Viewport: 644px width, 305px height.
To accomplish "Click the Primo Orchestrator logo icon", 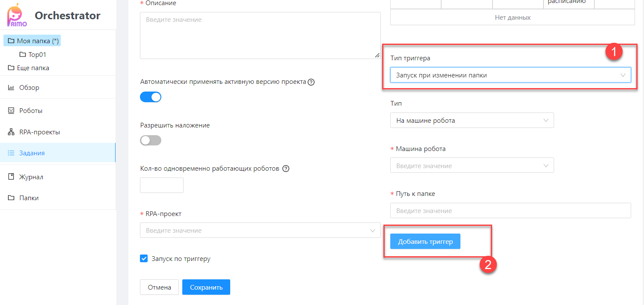I will pyautogui.click(x=17, y=15).
